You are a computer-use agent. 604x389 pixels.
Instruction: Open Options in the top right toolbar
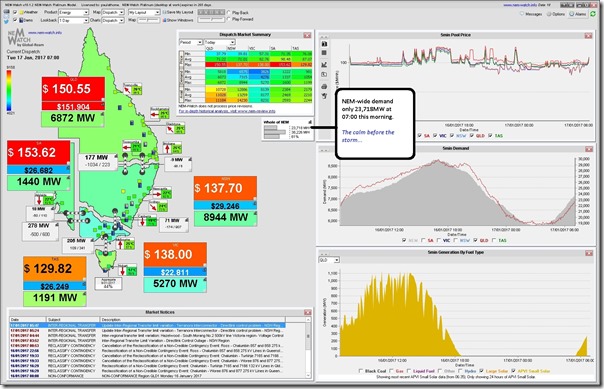pyautogui.click(x=556, y=14)
